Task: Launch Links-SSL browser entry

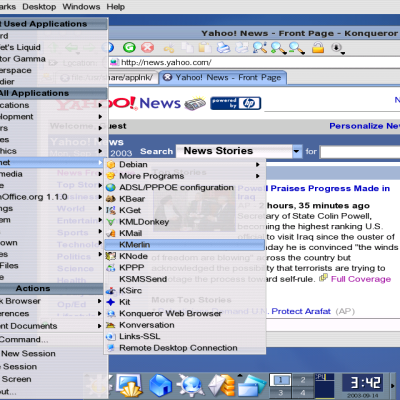Action: [x=185, y=336]
